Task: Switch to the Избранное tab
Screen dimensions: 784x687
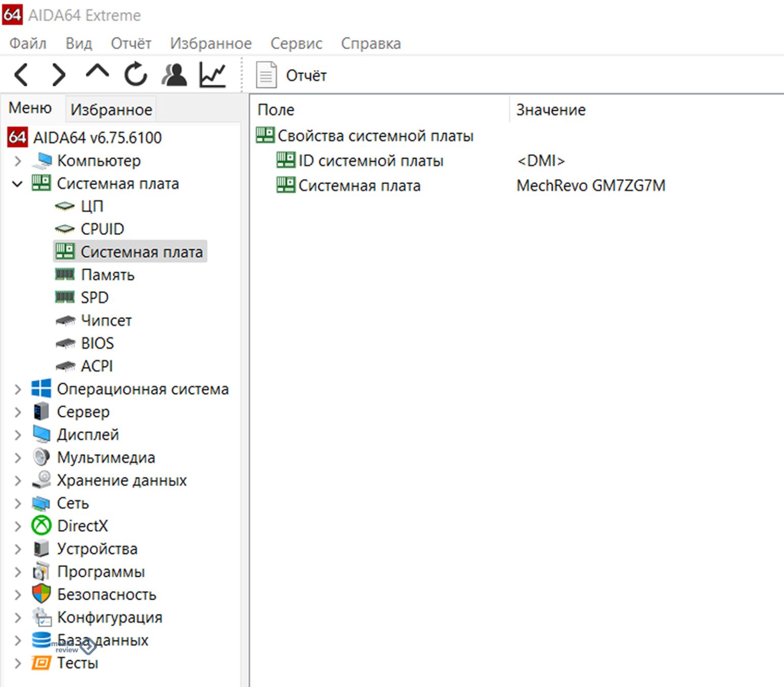Action: (111, 109)
